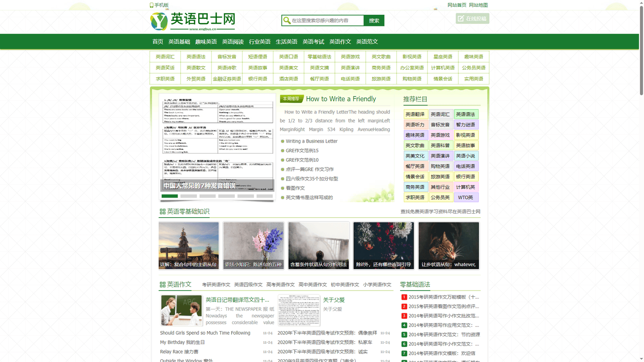Select 英文歌曲 in the sub-category grid

point(381,57)
